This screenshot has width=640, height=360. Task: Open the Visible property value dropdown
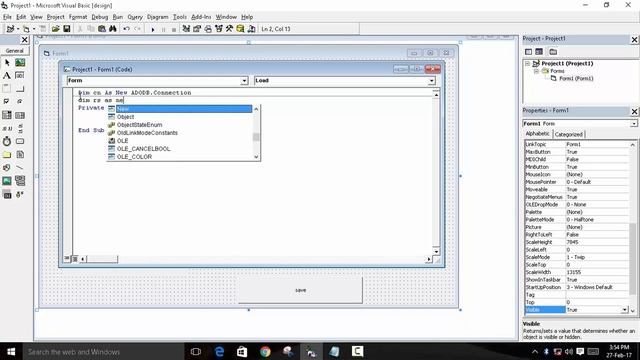[x=624, y=310]
